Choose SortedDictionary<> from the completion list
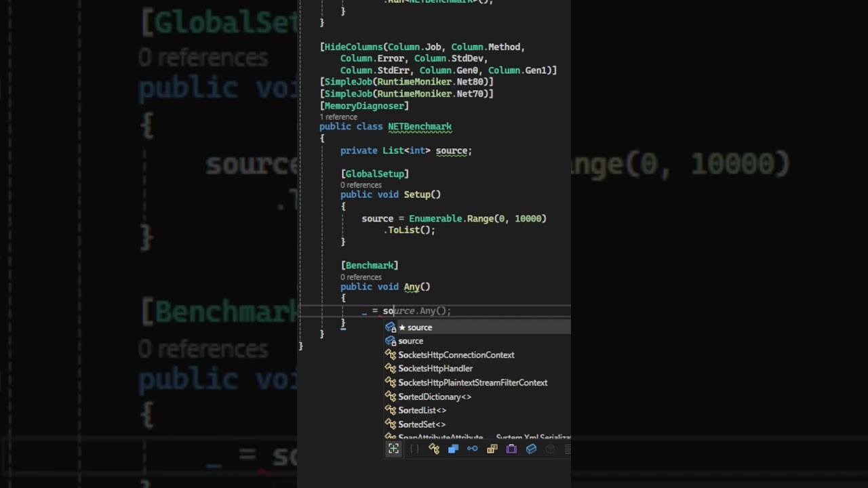 (x=477, y=396)
